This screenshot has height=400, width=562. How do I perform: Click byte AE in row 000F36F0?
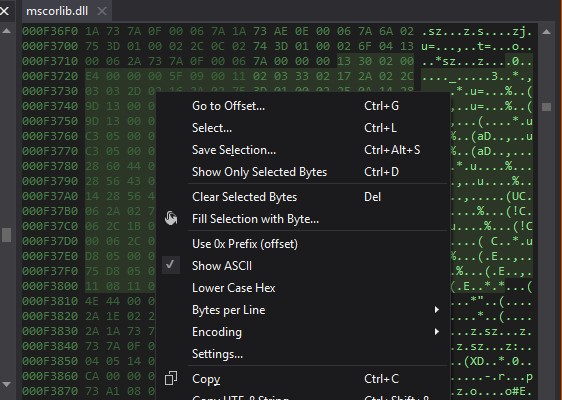281,31
